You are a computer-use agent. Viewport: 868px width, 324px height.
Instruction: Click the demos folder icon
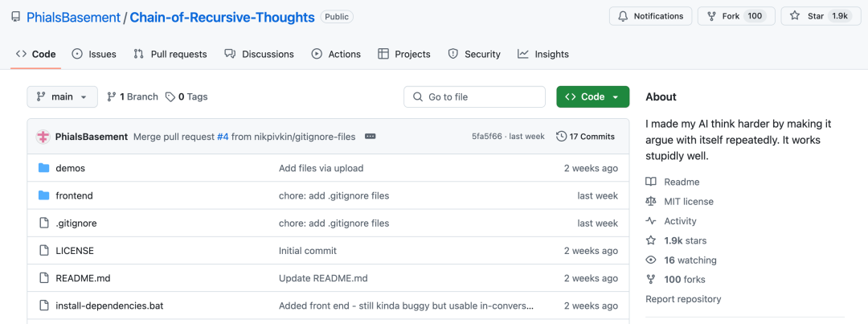pyautogui.click(x=43, y=168)
